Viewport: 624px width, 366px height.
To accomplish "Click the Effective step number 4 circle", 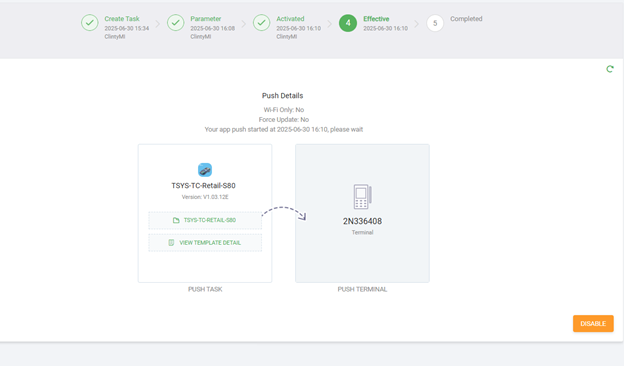I will click(x=348, y=23).
